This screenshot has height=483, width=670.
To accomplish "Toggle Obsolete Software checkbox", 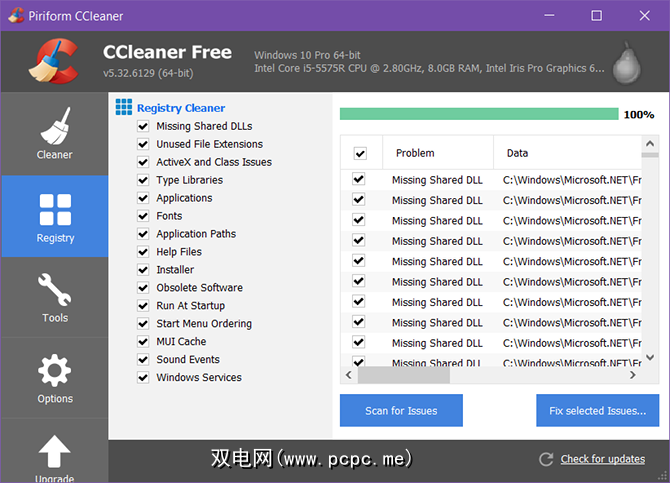I will (x=143, y=288).
